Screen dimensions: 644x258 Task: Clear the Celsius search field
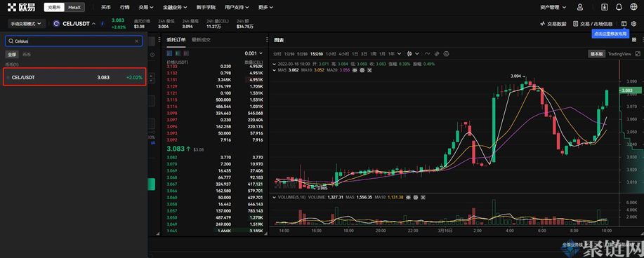click(x=137, y=41)
